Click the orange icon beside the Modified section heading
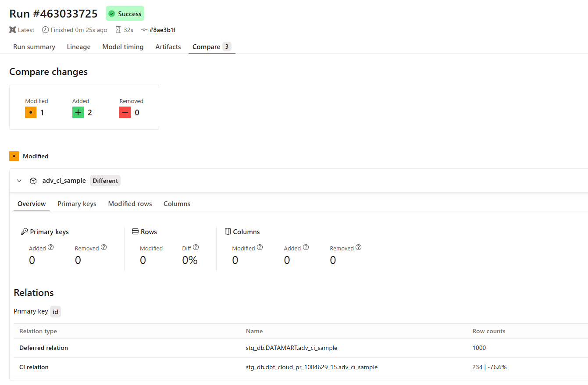 point(14,156)
